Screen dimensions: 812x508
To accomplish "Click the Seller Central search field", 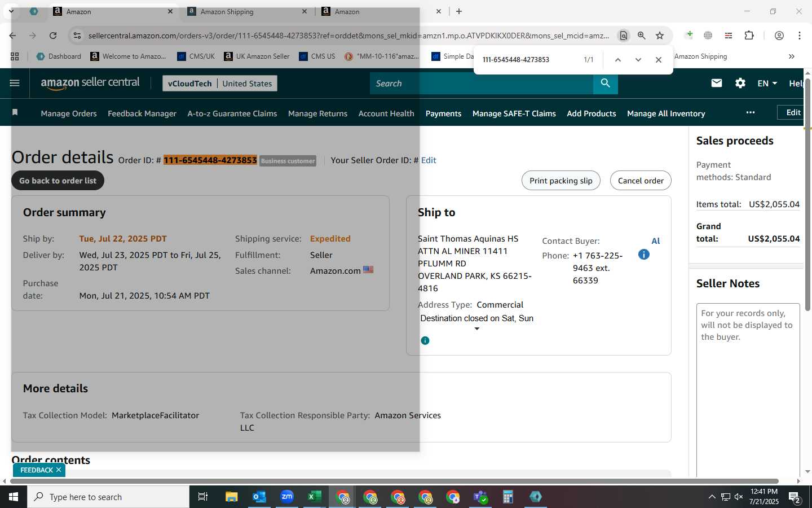I will 482,83.
